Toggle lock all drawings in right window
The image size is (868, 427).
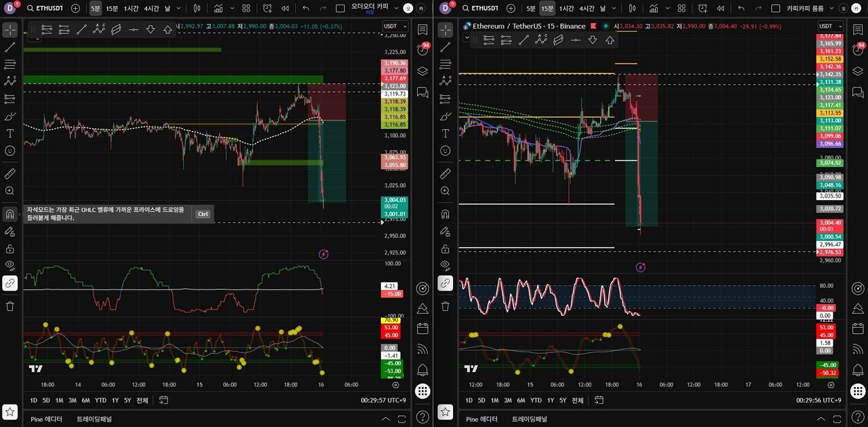click(x=446, y=248)
